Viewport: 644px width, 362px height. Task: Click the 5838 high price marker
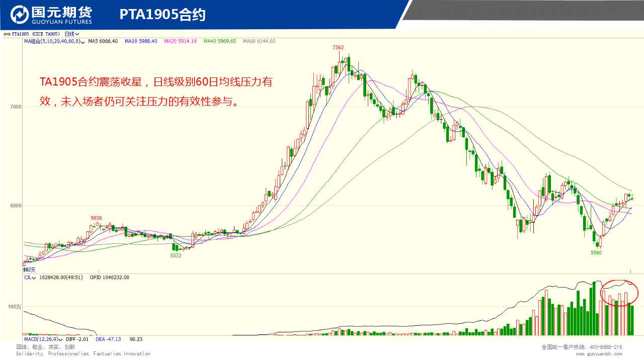pyautogui.click(x=96, y=218)
